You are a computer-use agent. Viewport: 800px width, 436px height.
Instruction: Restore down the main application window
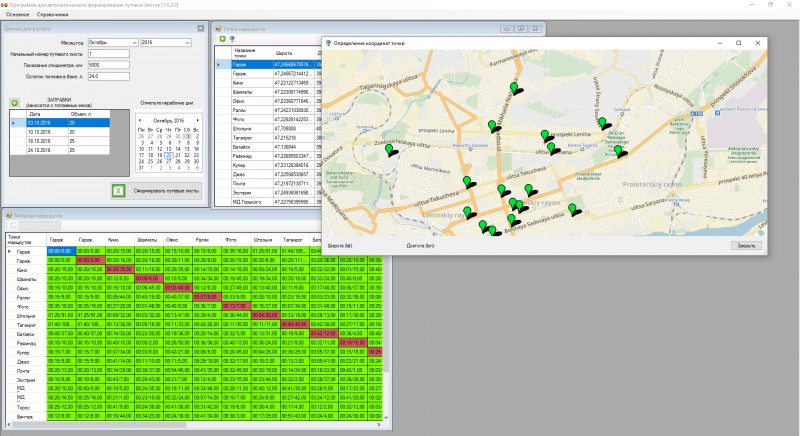pos(770,4)
